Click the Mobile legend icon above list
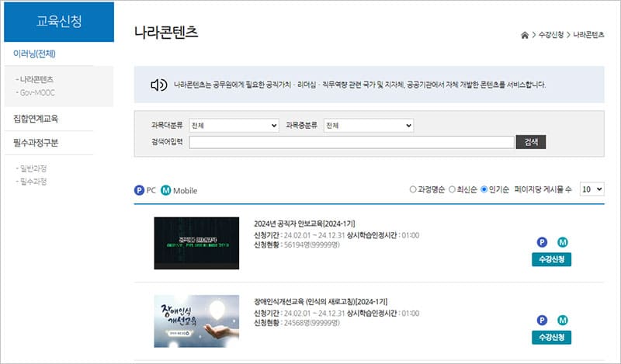Viewport: 621px width, 364px height. tap(165, 190)
